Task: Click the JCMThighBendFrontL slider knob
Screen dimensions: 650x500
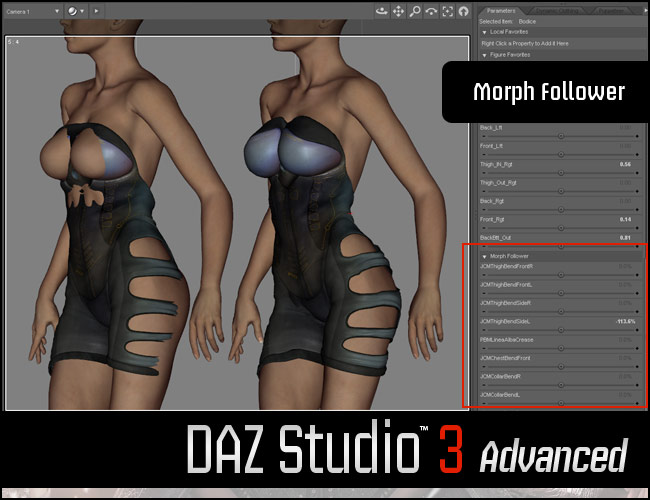Action: (x=561, y=293)
